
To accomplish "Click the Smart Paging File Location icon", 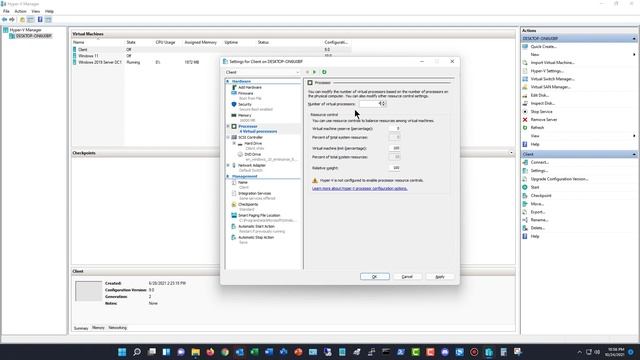I will [234, 215].
